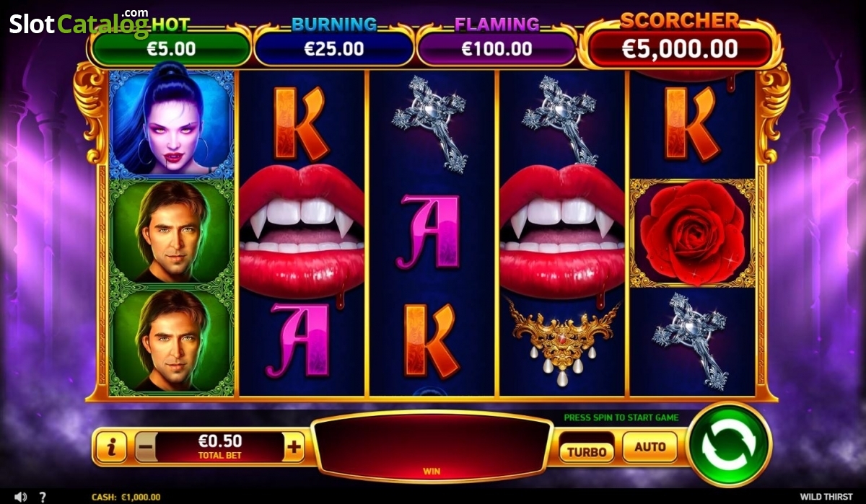866x504 pixels.
Task: Decrease total bet with minus button
Action: pos(145,447)
